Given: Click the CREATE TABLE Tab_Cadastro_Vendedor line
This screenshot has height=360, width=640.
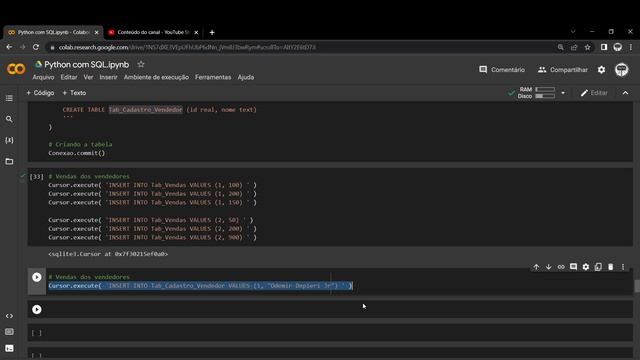Looking at the screenshot, I should (159, 110).
